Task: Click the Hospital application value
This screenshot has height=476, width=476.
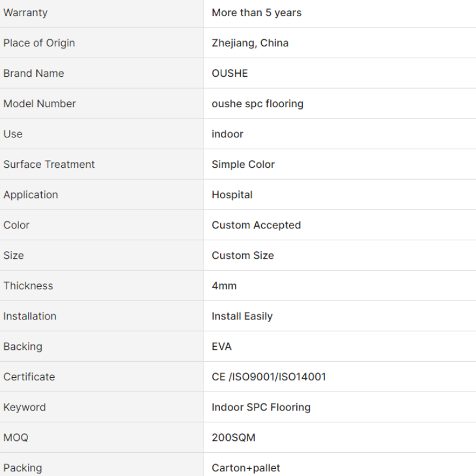Action: click(232, 195)
